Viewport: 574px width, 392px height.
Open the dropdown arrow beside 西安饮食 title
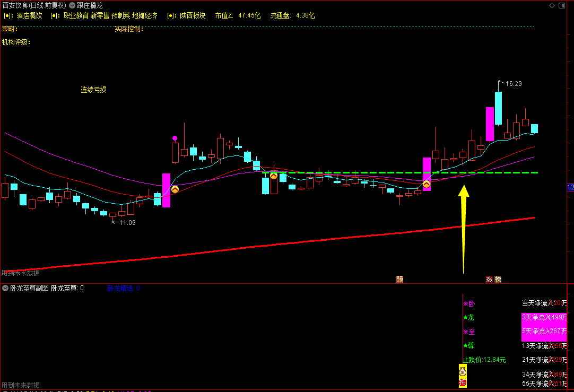click(x=72, y=5)
